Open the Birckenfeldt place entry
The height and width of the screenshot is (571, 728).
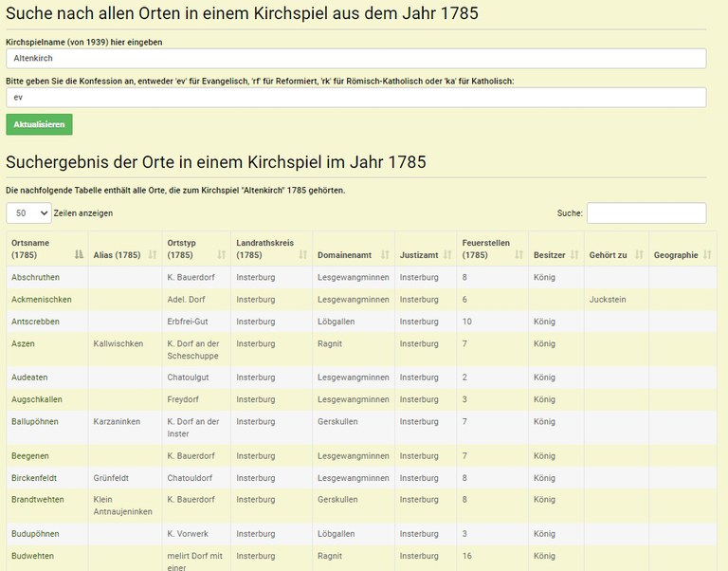(x=34, y=478)
